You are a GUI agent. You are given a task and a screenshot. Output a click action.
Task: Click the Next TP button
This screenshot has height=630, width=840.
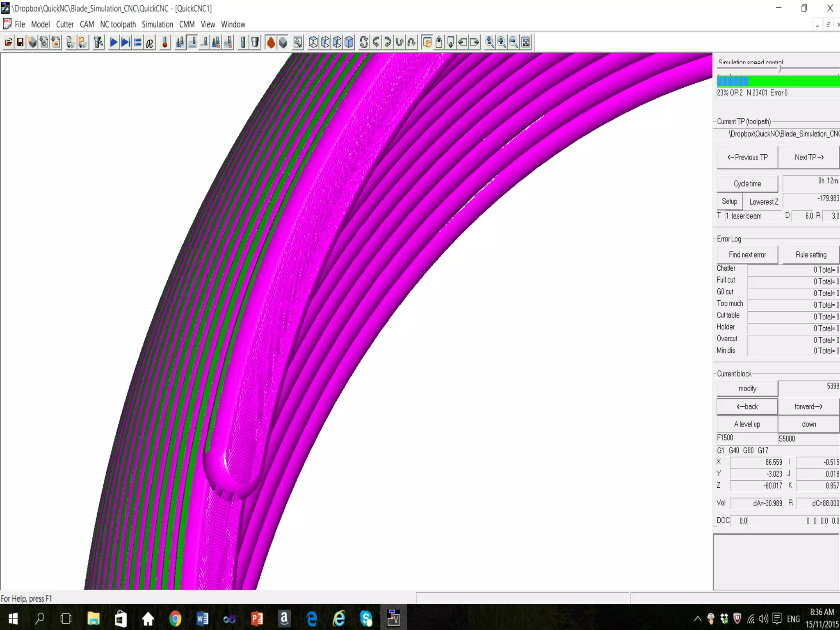(x=808, y=157)
